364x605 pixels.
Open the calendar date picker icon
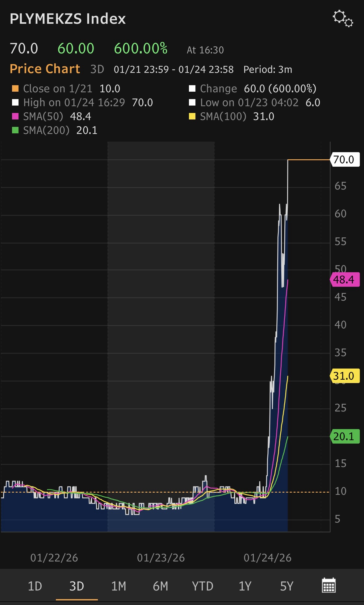[328, 585]
